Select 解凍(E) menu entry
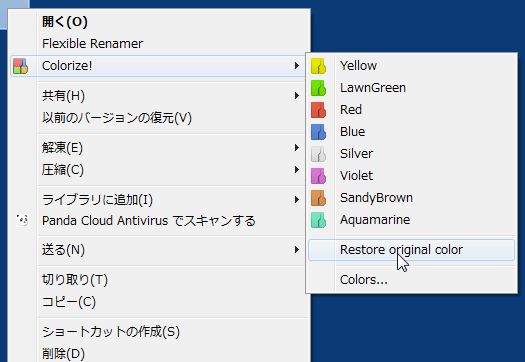This screenshot has width=525, height=362. 159,148
